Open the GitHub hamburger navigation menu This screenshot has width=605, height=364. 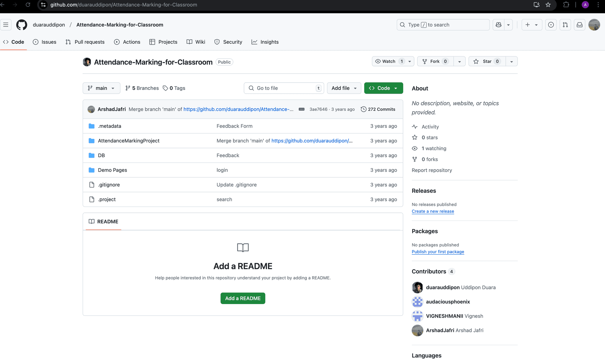pyautogui.click(x=6, y=25)
